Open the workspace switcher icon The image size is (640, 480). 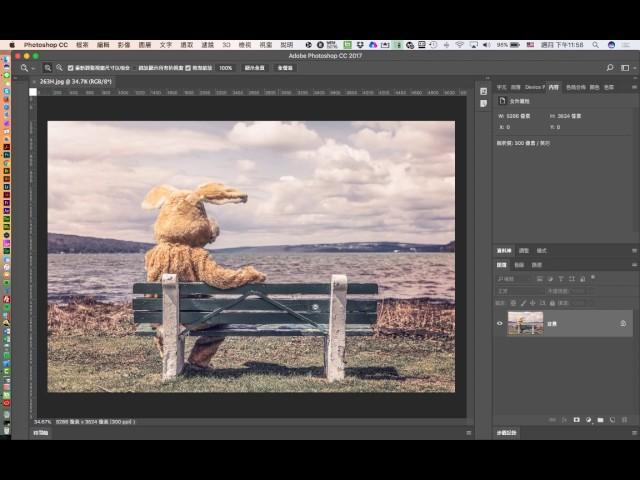click(x=625, y=68)
